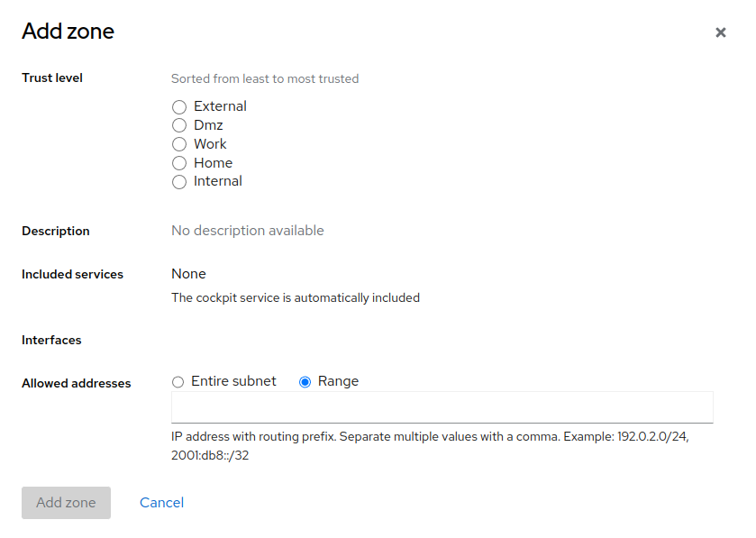
Task: Switch allowed addresses to Entire subnet
Action: (x=178, y=382)
